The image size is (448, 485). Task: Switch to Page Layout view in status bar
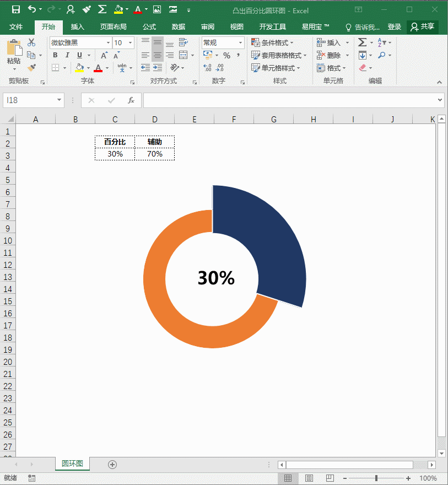[x=309, y=478]
